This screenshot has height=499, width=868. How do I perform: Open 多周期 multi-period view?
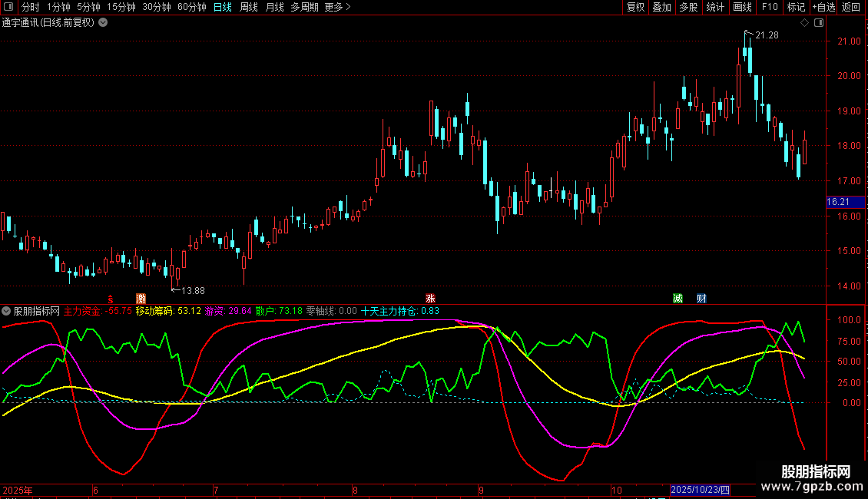[304, 7]
